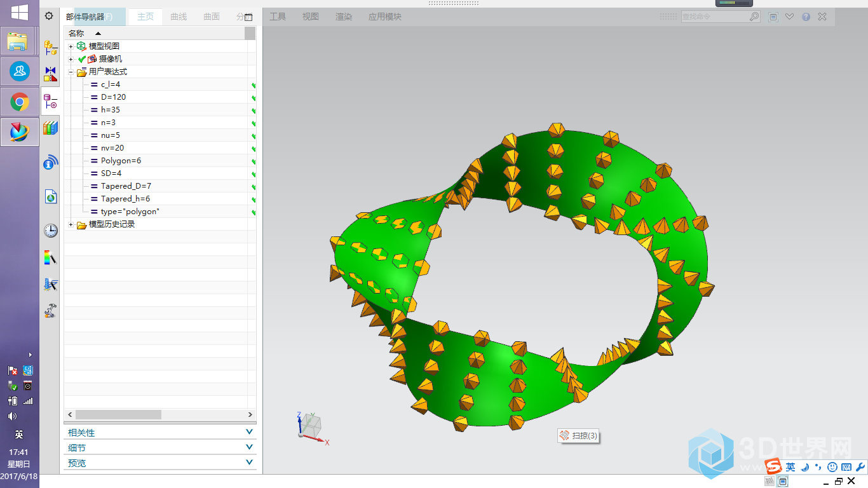Viewport: 868px width, 488px height.
Task: Expand the 摄像机 tree node
Action: (71, 59)
